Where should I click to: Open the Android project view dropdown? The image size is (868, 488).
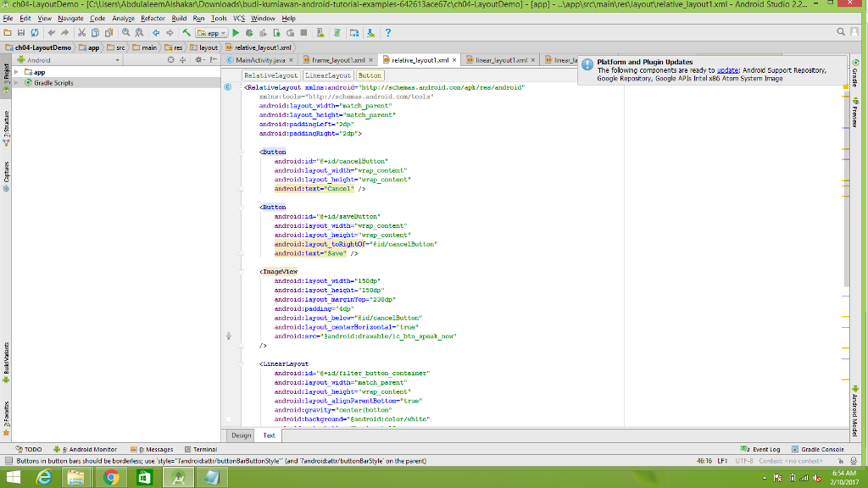(x=68, y=60)
